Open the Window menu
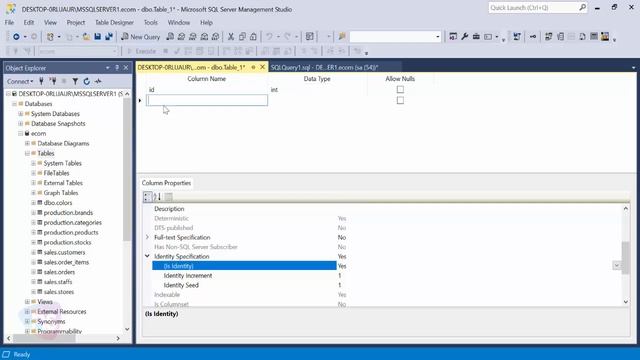Viewport: 640px width, 360px height. 179,22
